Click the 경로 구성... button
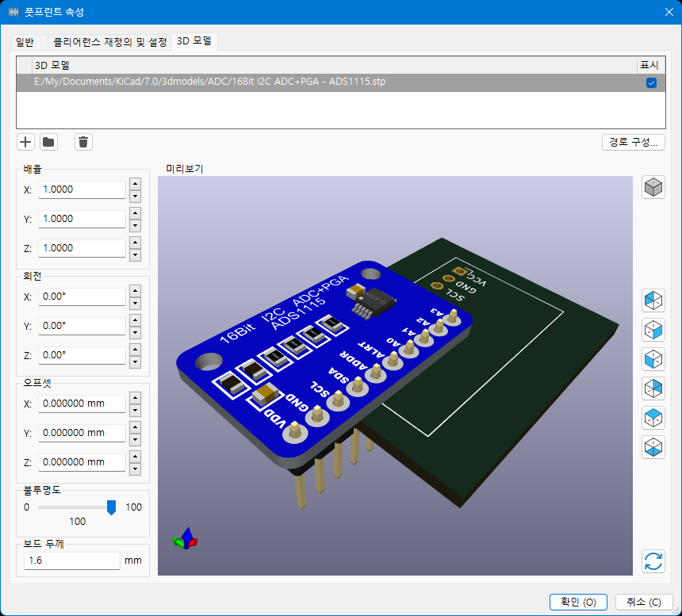 pos(634,142)
